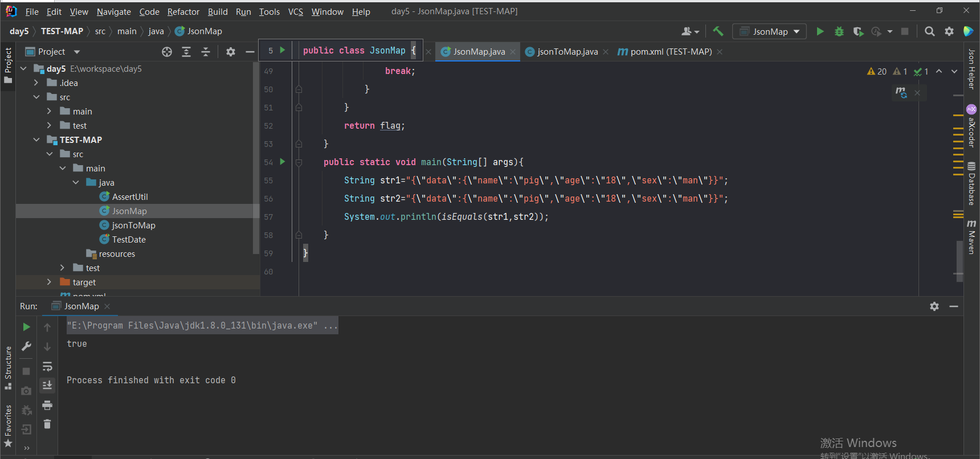980x459 pixels.
Task: Clear console output with trash icon
Action: click(47, 424)
